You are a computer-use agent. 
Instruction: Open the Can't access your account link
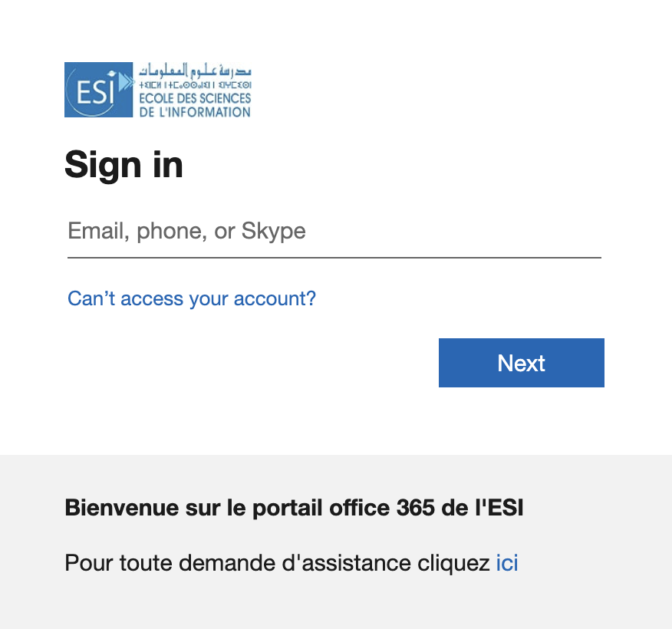tap(191, 298)
